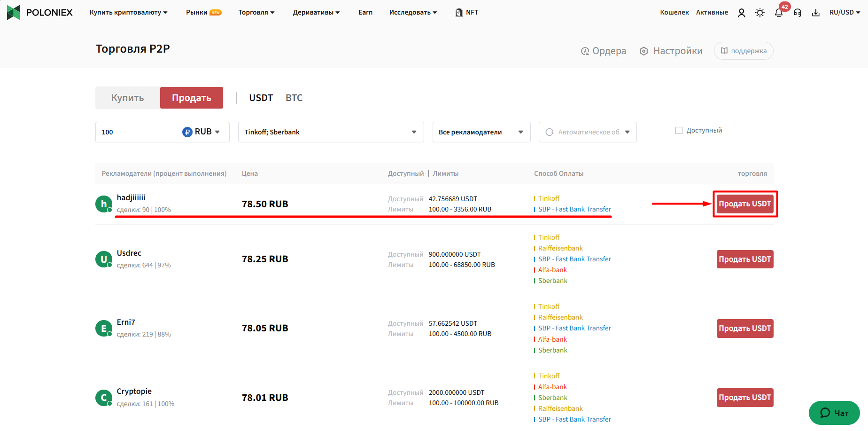The height and width of the screenshot is (431, 868).
Task: Open headset support icon in header
Action: pos(798,13)
